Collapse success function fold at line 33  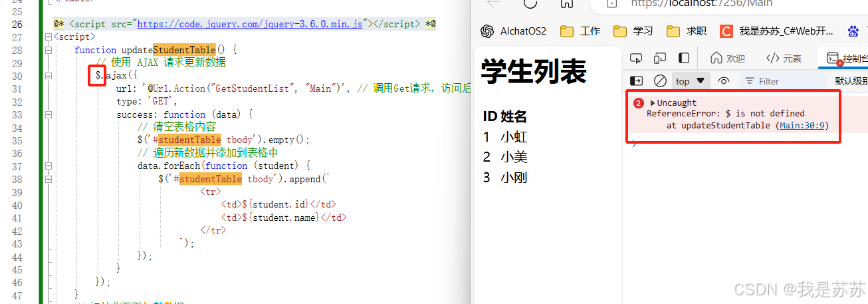pyautogui.click(x=48, y=114)
